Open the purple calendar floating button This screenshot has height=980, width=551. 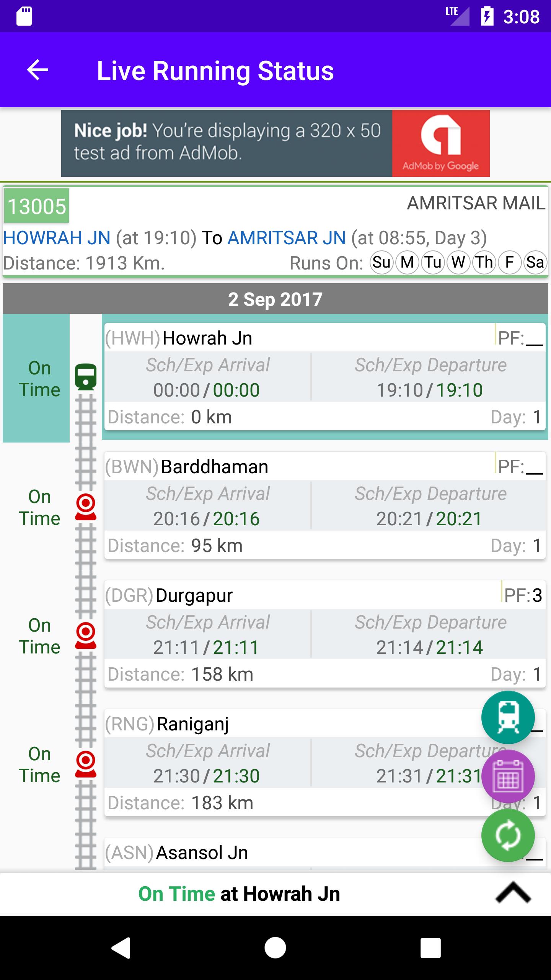click(508, 776)
